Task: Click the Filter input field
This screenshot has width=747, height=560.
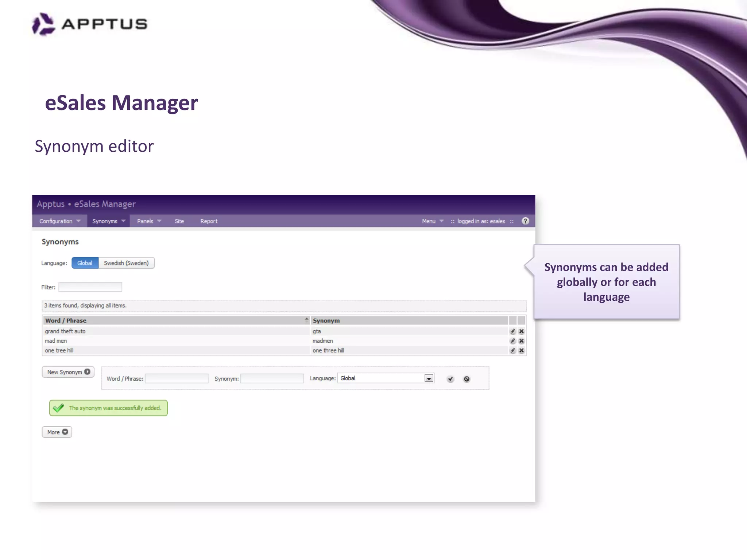Action: click(x=90, y=287)
